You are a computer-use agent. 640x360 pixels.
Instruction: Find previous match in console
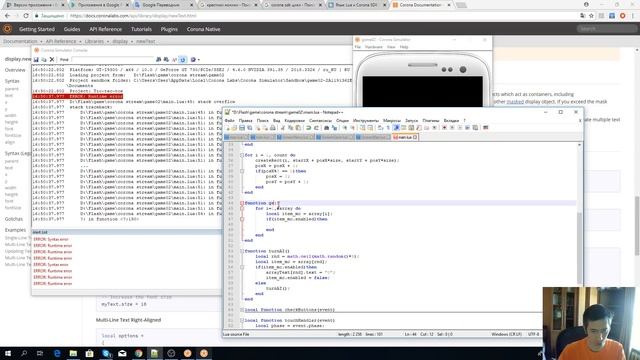pyautogui.click(x=166, y=60)
